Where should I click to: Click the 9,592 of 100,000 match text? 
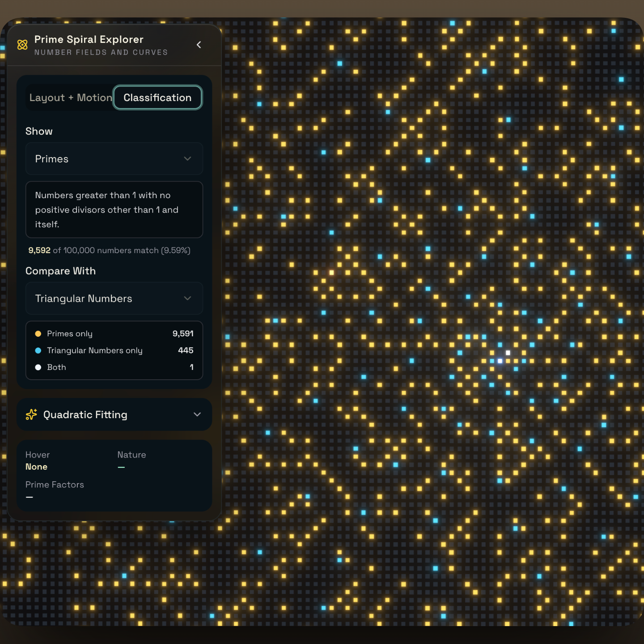109,250
